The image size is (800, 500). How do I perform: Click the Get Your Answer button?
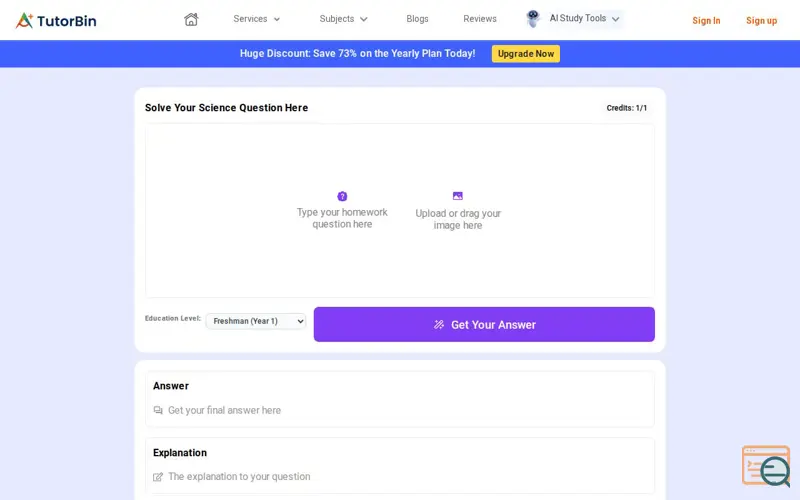[x=484, y=324]
